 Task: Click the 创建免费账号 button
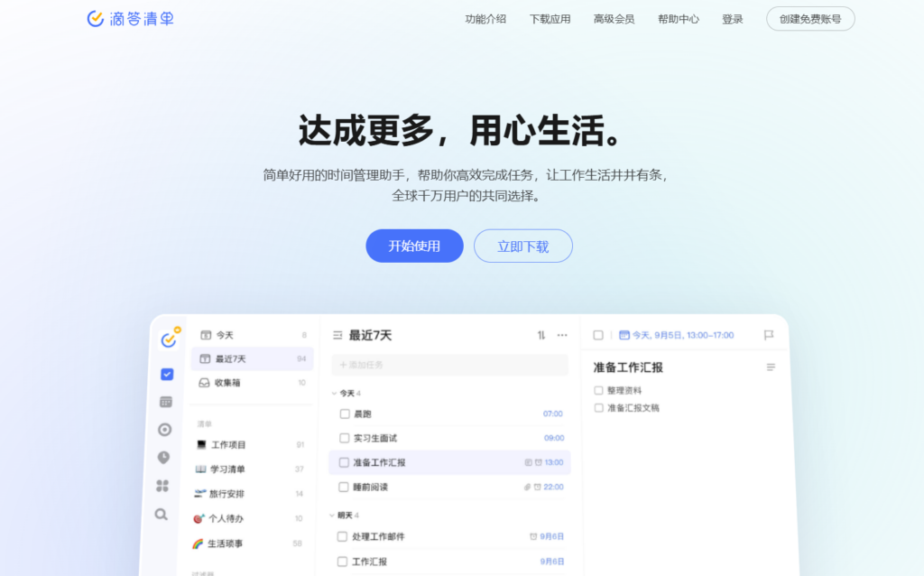[x=809, y=18]
